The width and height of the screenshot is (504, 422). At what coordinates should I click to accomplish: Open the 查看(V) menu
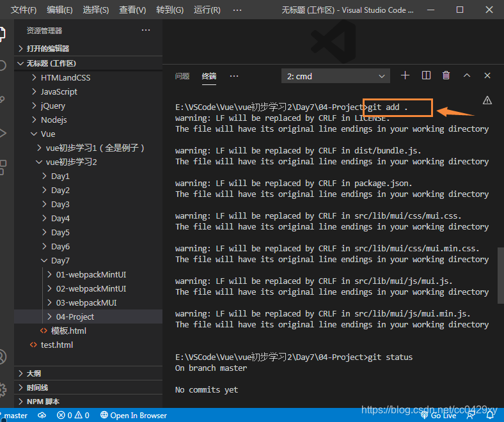coord(132,10)
